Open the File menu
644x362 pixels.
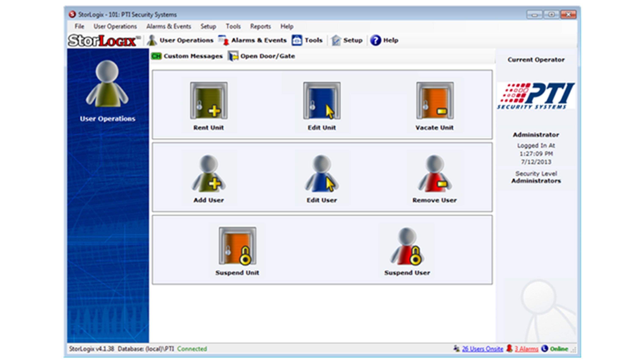tap(79, 26)
